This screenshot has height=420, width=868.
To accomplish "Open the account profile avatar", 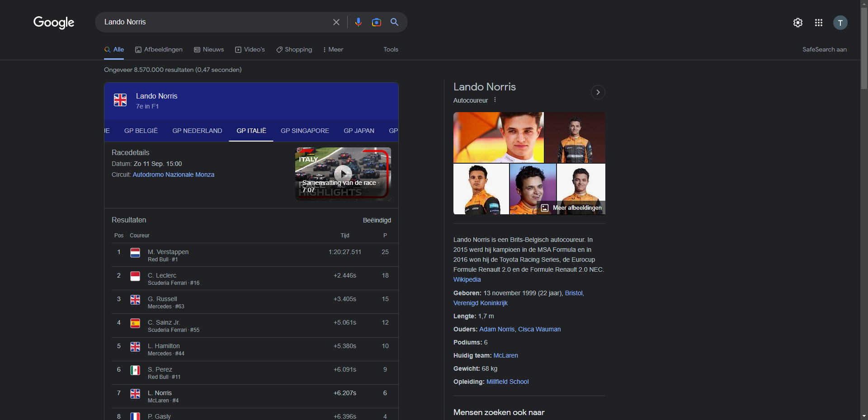I will 840,23.
